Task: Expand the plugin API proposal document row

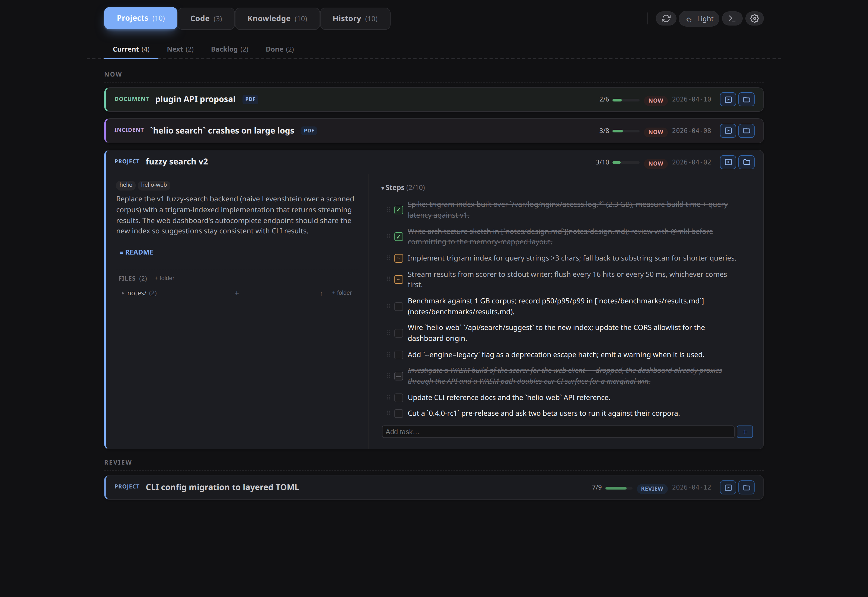Action: click(195, 99)
